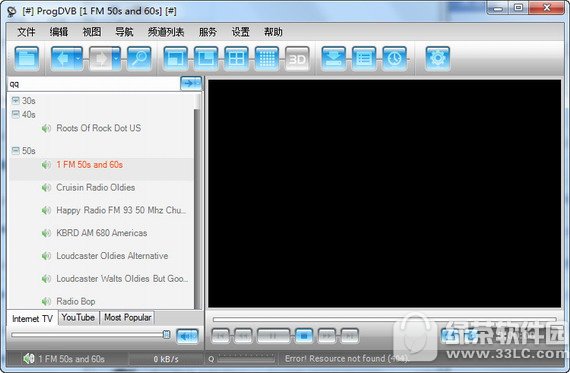Click the arrow button beside search field

(x=191, y=84)
